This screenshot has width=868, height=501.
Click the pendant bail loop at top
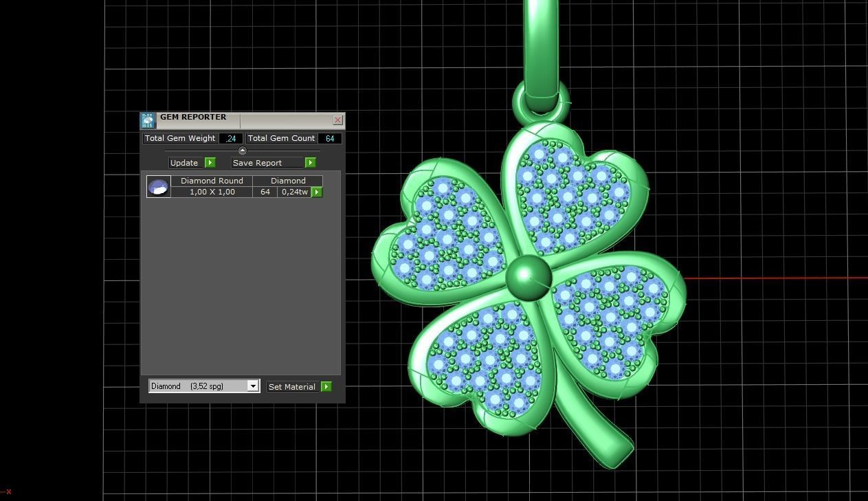click(541, 102)
